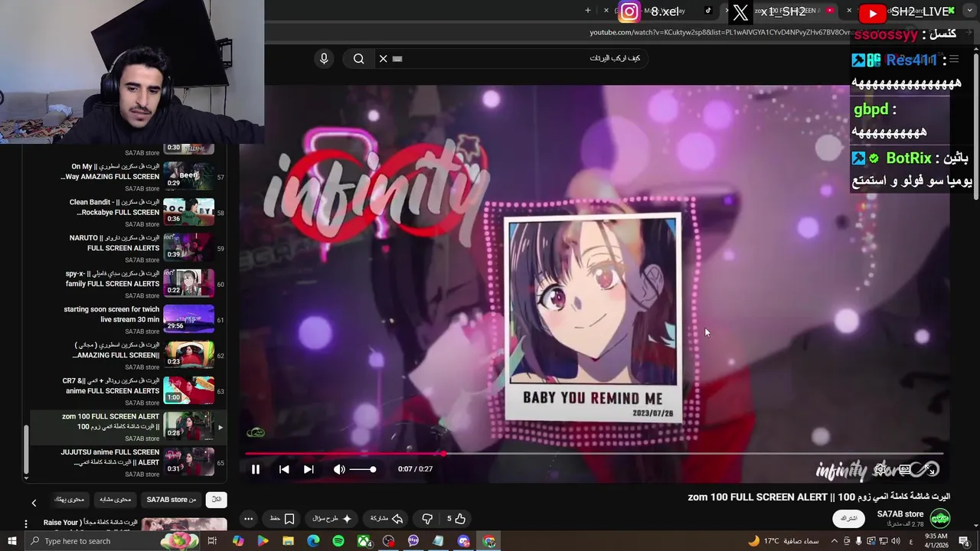Open the SA7AB store channel avatar
Viewport: 980px width, 551px height.
[x=939, y=518]
